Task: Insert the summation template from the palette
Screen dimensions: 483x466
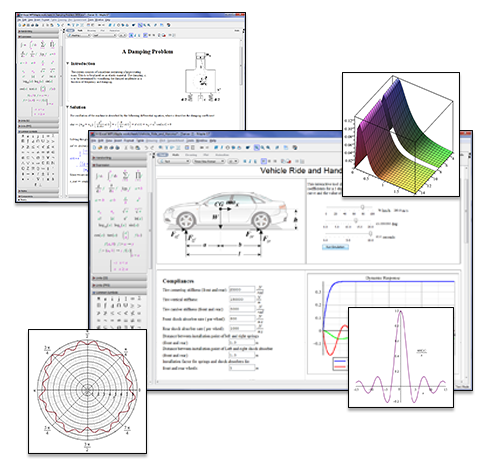Action: click(x=126, y=175)
